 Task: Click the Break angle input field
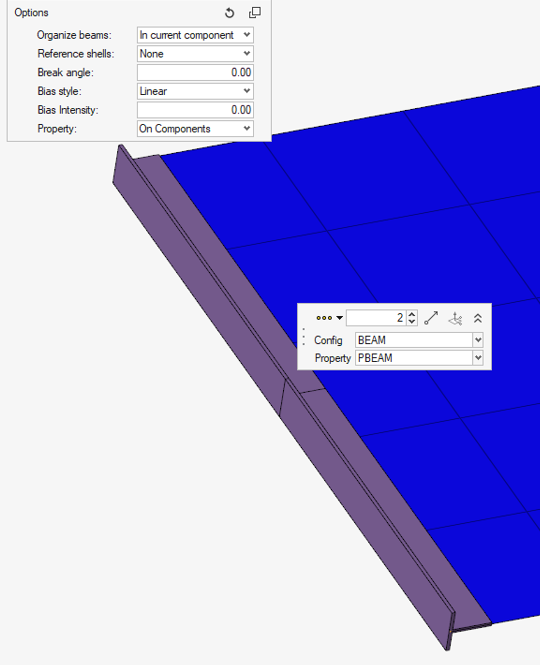tap(195, 73)
